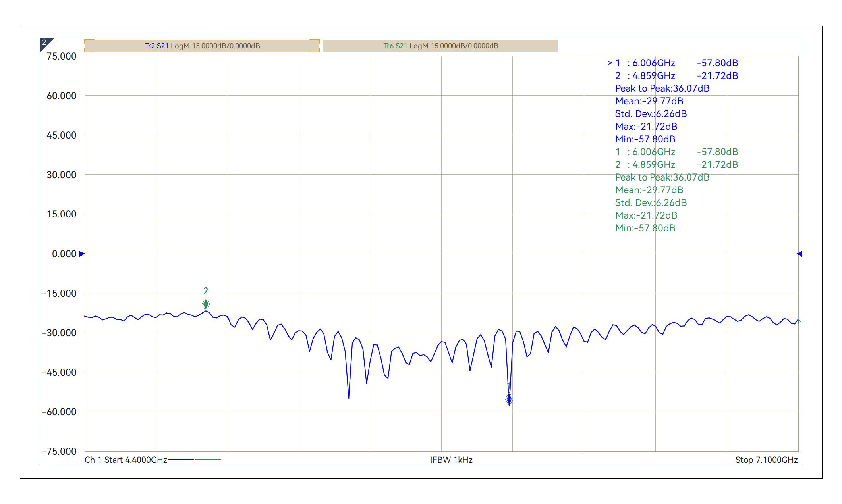Click the 45.000 Y-axis label
The width and height of the screenshot is (842, 504).
[x=62, y=135]
